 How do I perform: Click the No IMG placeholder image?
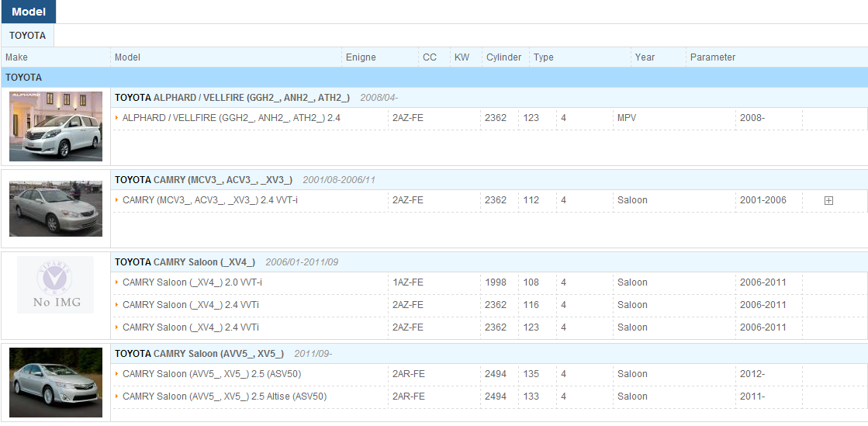[x=55, y=285]
